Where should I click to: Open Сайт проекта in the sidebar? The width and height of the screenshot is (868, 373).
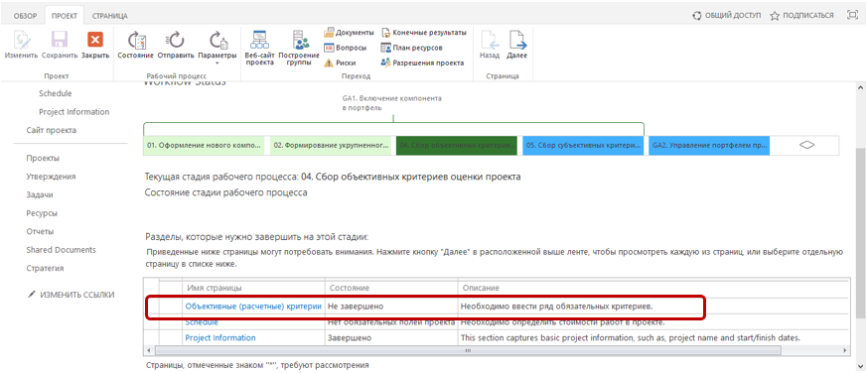pyautogui.click(x=52, y=130)
